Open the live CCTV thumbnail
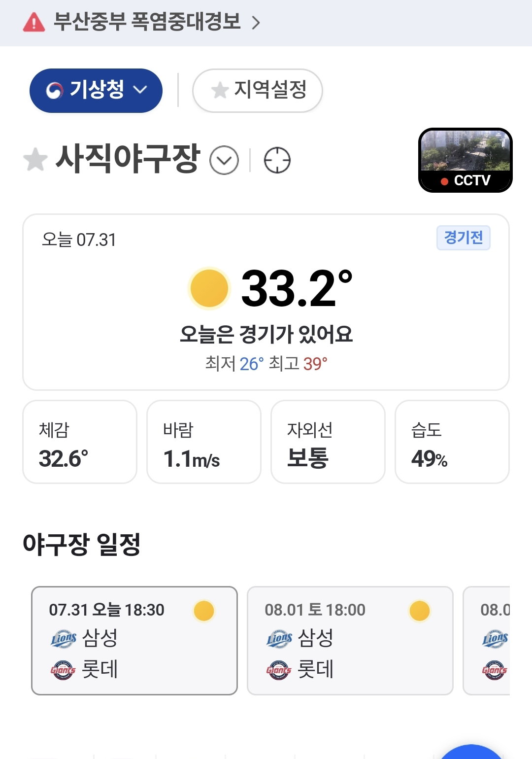Screen dimensions: 532x759 pyautogui.click(x=465, y=160)
